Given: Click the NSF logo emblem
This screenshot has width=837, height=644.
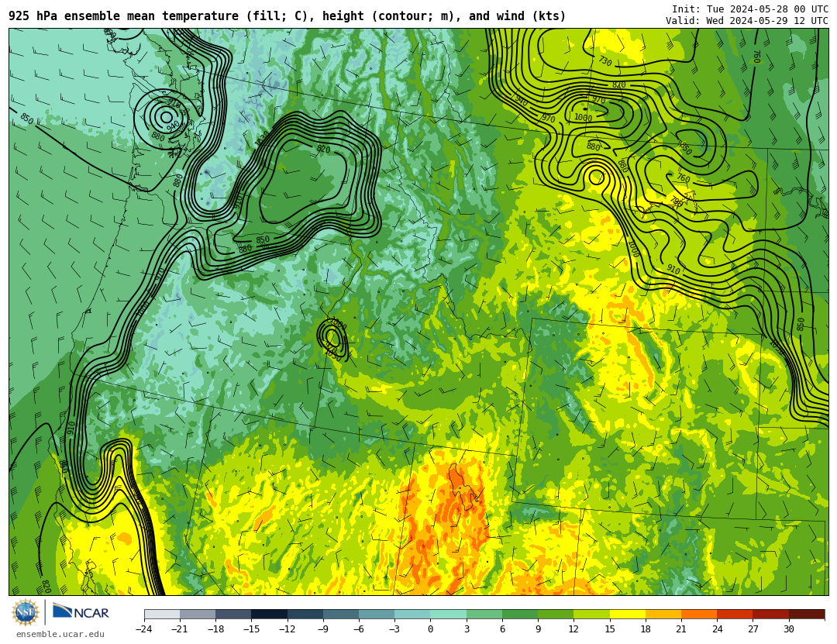Looking at the screenshot, I should [26, 612].
